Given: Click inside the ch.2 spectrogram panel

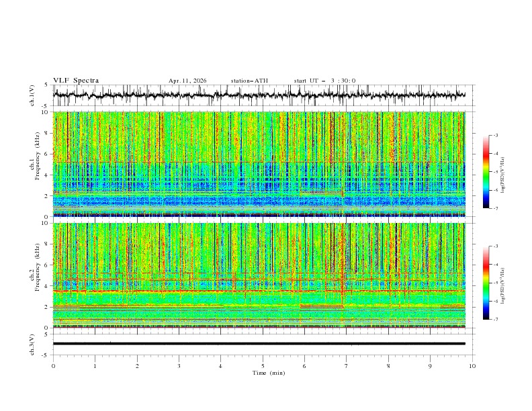Looking at the screenshot, I should (x=259, y=275).
